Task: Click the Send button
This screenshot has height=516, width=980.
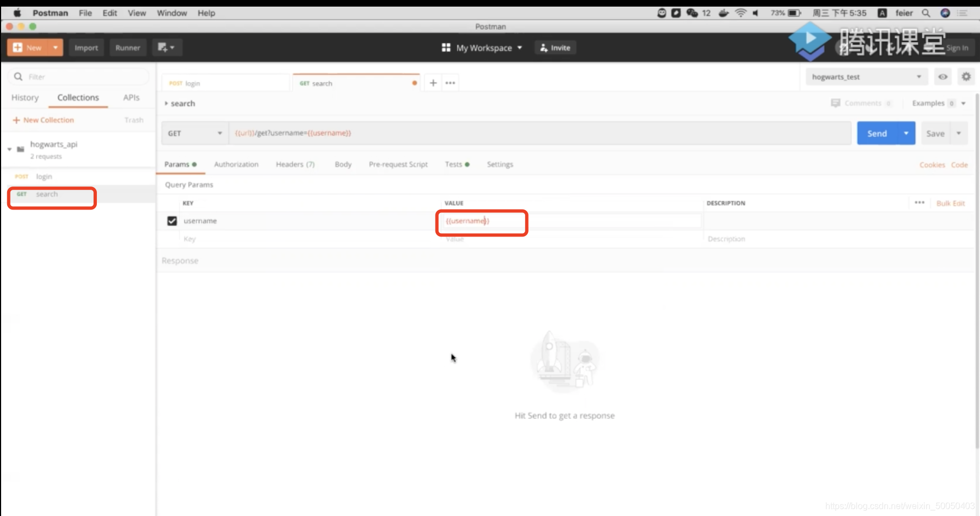Action: [x=877, y=134]
